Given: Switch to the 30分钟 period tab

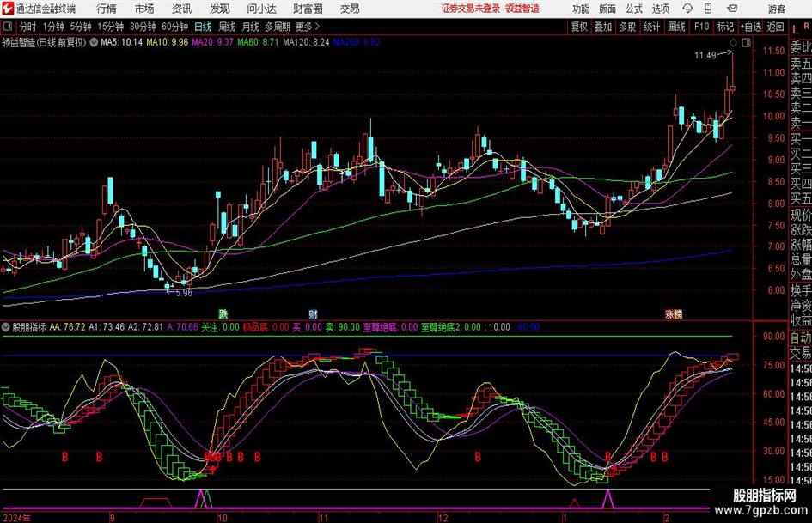Looking at the screenshot, I should click(x=143, y=27).
